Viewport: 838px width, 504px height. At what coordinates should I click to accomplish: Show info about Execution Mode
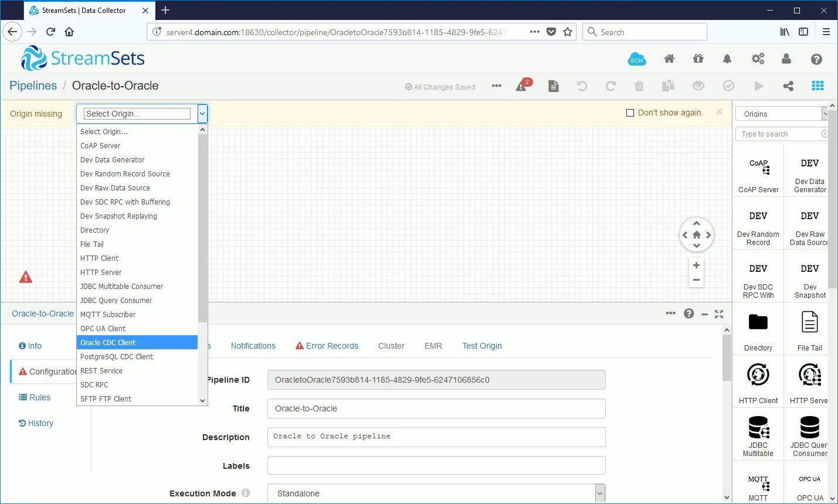[x=246, y=493]
